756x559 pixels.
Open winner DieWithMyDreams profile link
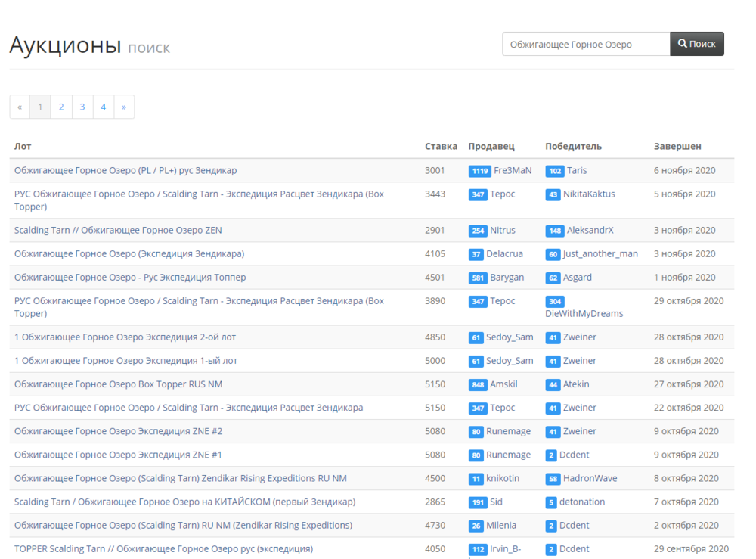click(x=584, y=313)
